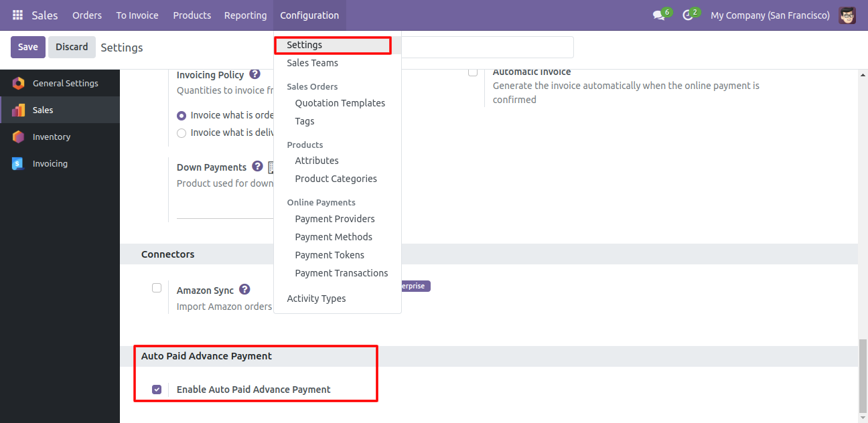Click the Discard button
The image size is (868, 423).
pos(72,47)
